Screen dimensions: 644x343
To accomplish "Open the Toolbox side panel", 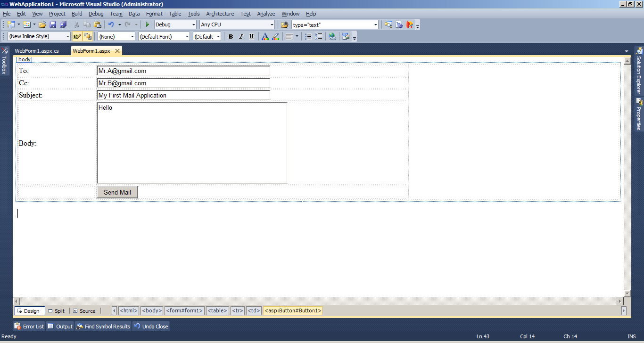I will [x=4, y=61].
